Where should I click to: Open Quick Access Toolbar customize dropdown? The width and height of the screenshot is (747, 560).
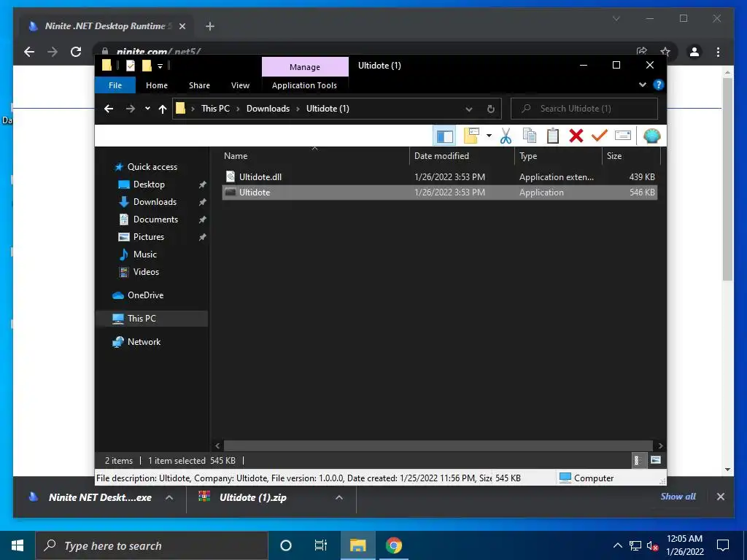[x=160, y=66]
